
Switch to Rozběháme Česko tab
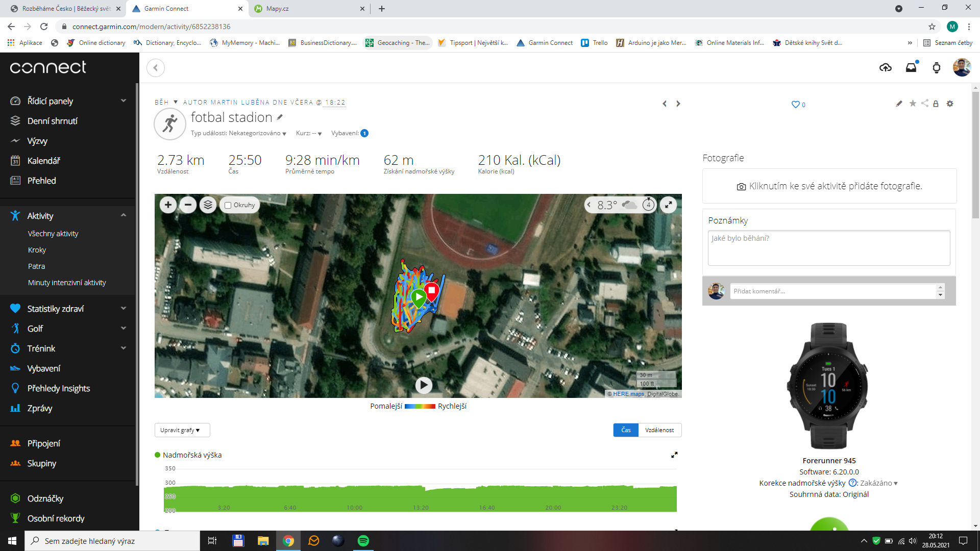[x=65, y=9]
